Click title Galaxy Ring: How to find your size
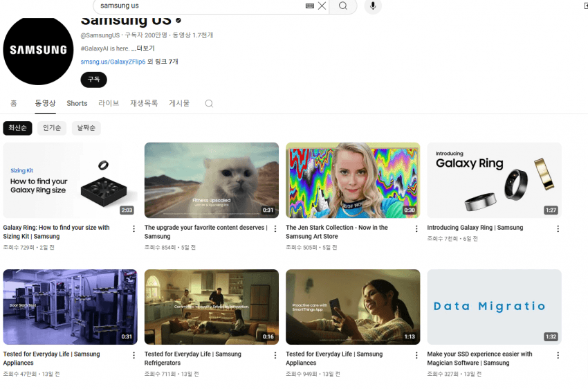This screenshot has height=389, width=588. (x=56, y=232)
